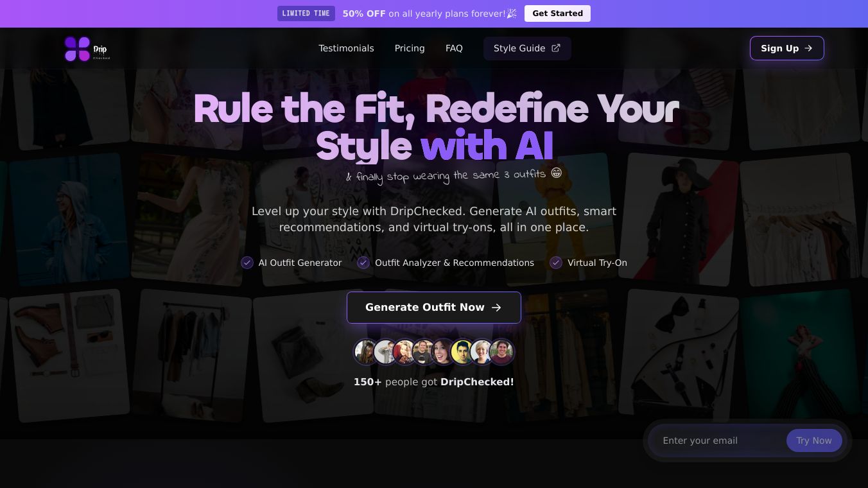Go to the Pricing section
The image size is (868, 488).
coord(410,48)
